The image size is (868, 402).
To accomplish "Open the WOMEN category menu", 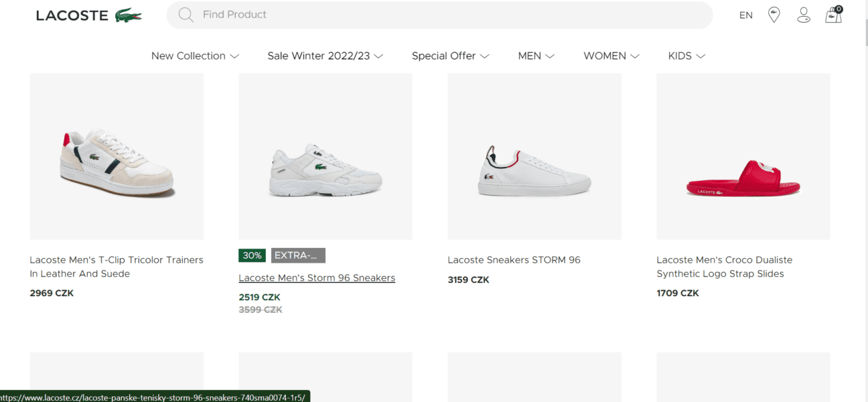I will coord(611,56).
